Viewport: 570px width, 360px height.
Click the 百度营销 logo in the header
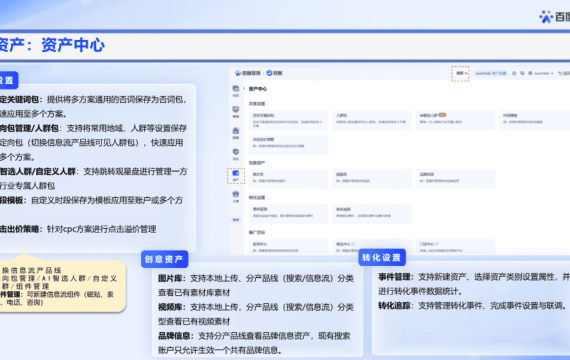pos(248,73)
